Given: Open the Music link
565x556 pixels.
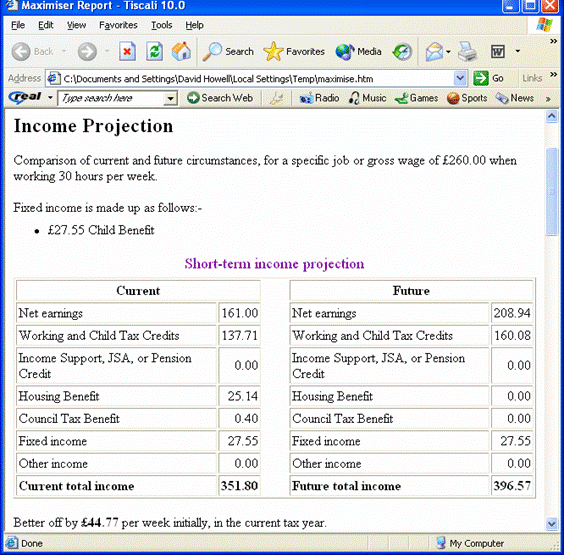Looking at the screenshot, I should pos(367,98).
